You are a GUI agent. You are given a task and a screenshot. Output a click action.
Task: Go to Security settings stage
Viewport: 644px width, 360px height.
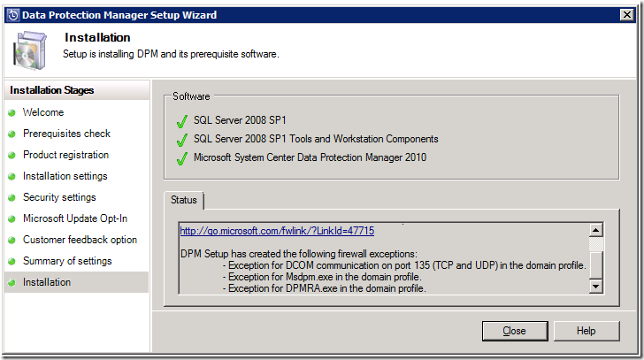[x=59, y=197]
